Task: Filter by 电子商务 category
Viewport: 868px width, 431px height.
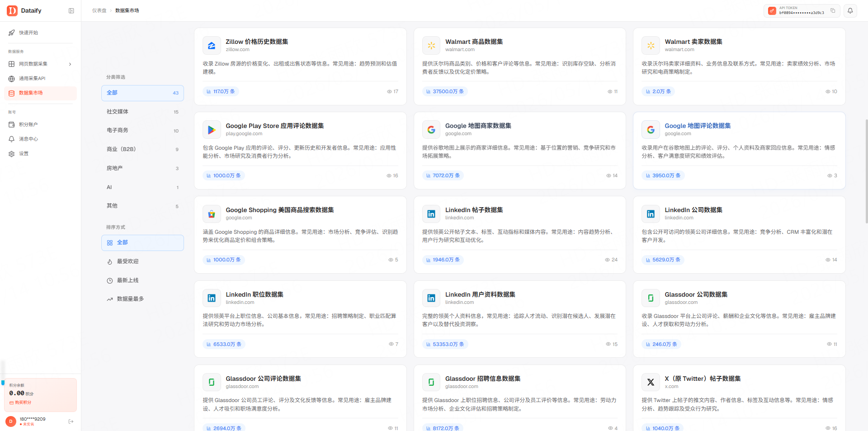Action: [142, 130]
